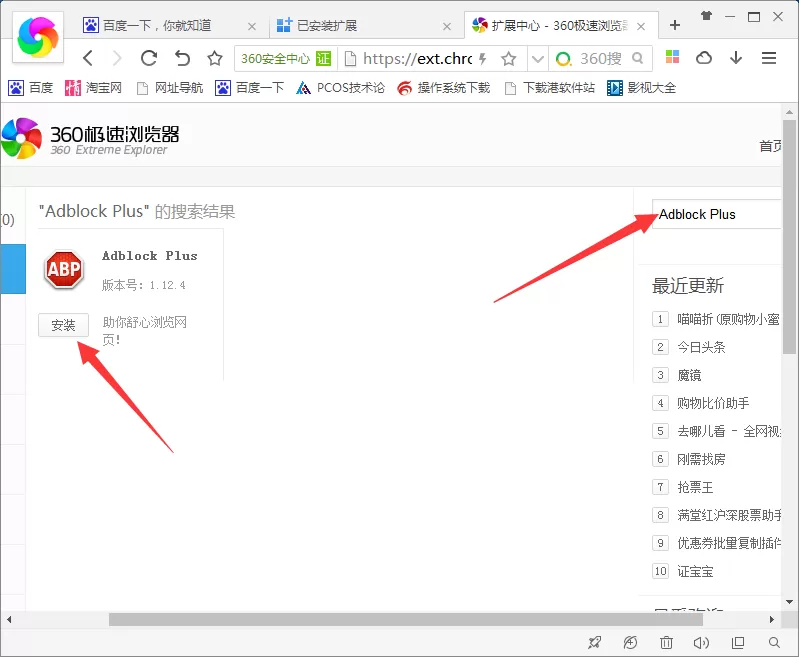The height and width of the screenshot is (657, 799).
Task: Click the vertical scrollbar thumb
Action: [789, 236]
